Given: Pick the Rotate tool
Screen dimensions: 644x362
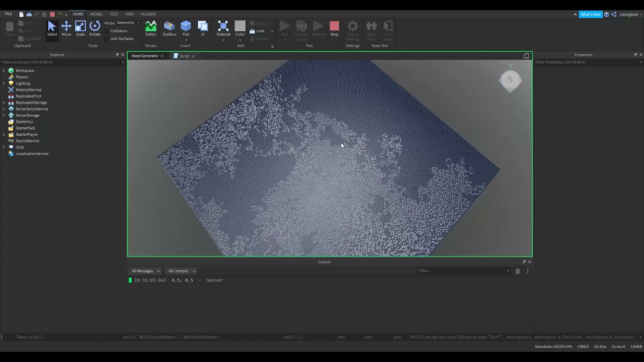Looking at the screenshot, I should pos(95,29).
